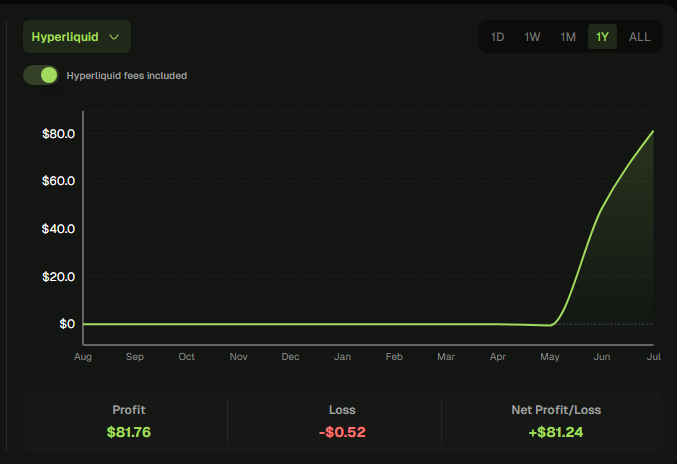Click the $20.0 y-axis label
677x464 pixels.
(x=58, y=277)
